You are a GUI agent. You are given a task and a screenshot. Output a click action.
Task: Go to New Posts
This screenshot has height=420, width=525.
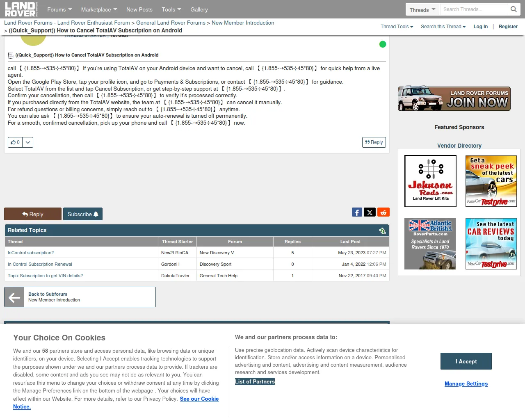coord(139,9)
